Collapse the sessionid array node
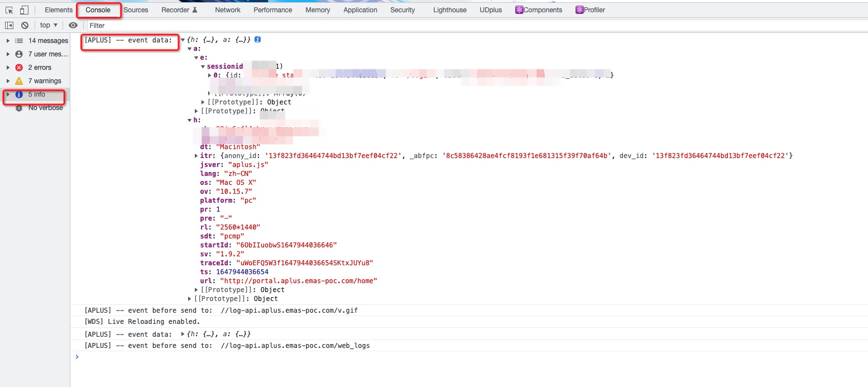Viewport: 868px width, 387px height. tap(203, 67)
